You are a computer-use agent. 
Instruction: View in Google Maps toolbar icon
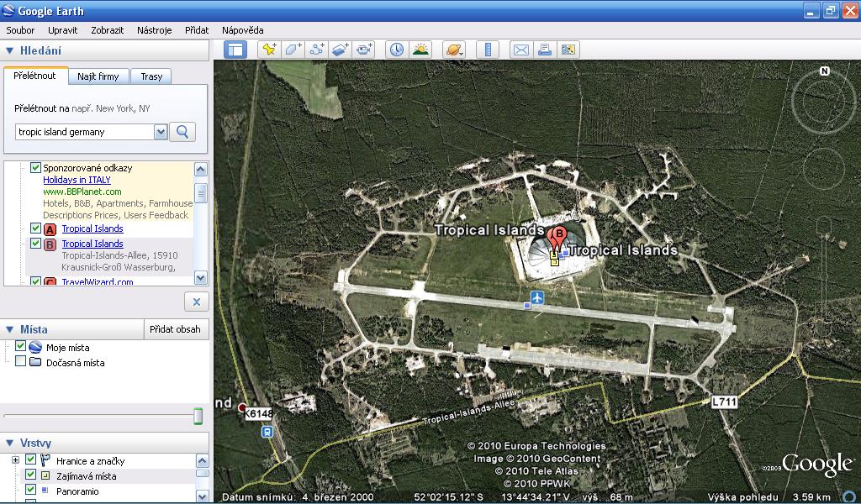pyautogui.click(x=568, y=50)
